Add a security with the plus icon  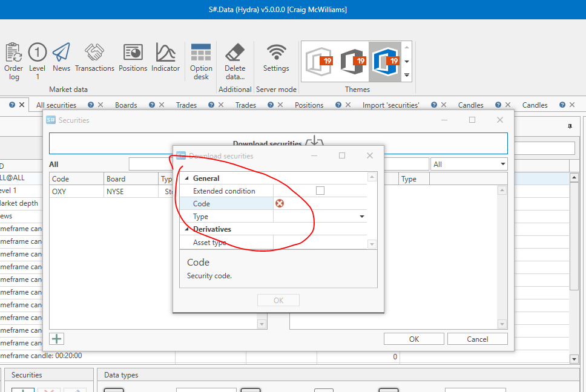(57, 339)
